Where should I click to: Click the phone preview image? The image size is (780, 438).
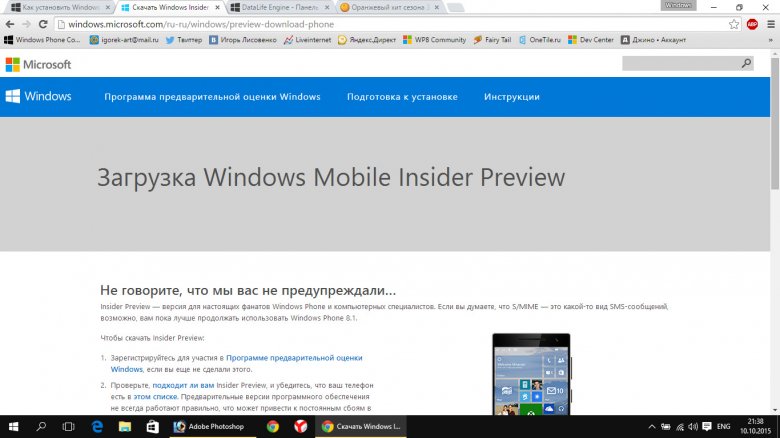pyautogui.click(x=531, y=374)
